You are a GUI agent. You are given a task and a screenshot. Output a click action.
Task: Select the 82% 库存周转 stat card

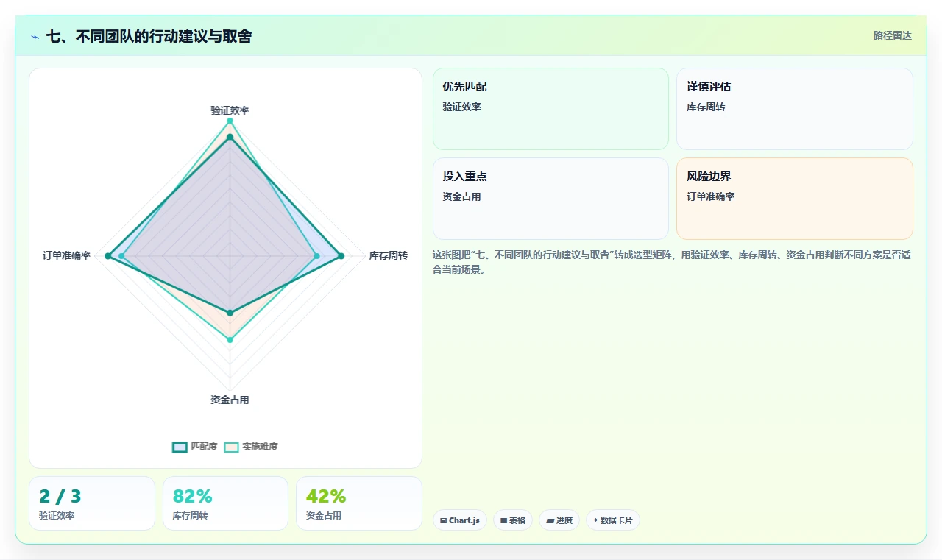pos(225,503)
